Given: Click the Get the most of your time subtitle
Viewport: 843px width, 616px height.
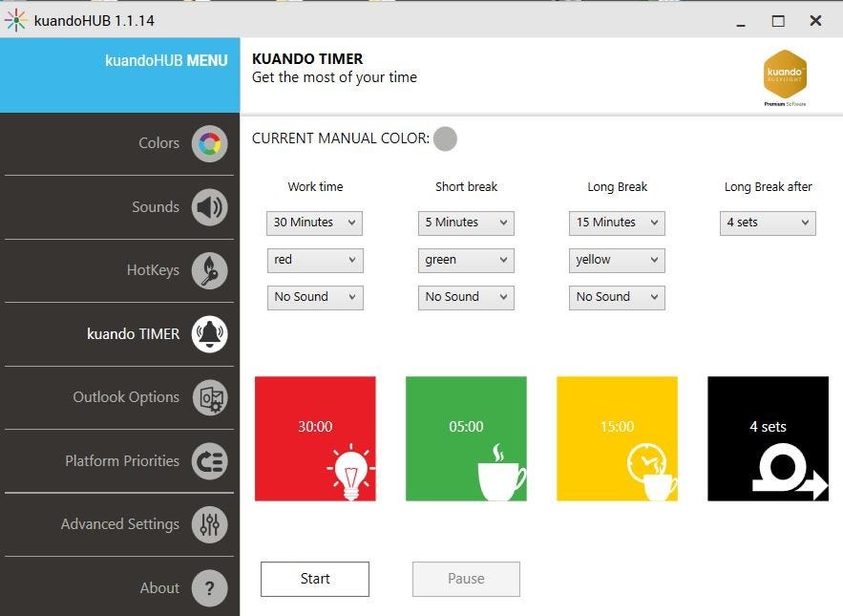Looking at the screenshot, I should tap(334, 77).
